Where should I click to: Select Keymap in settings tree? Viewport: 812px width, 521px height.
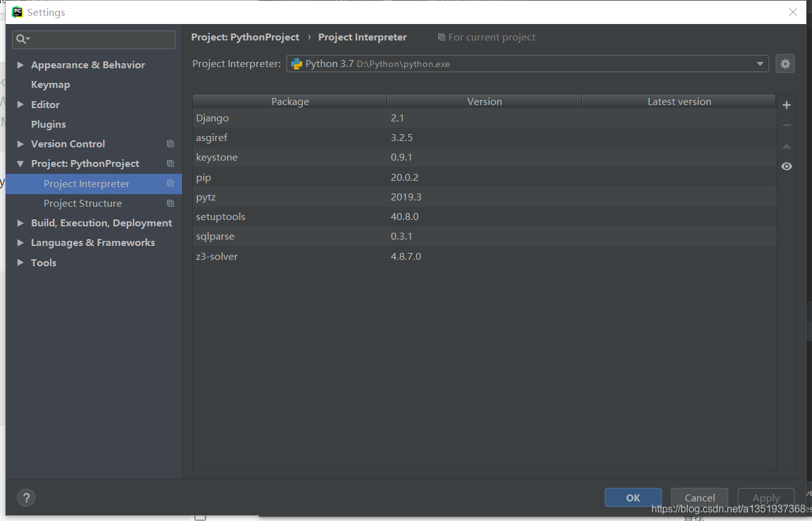51,85
